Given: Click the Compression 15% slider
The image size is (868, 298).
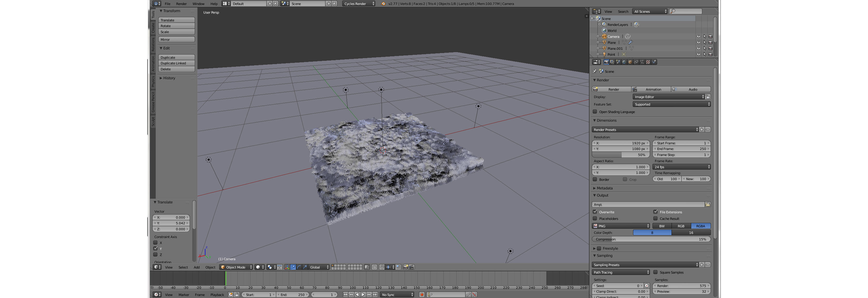Looking at the screenshot, I should [651, 239].
